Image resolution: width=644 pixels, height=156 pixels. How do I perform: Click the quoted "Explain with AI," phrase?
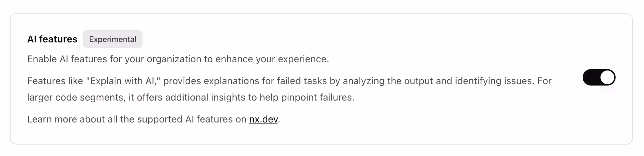pyautogui.click(x=123, y=81)
